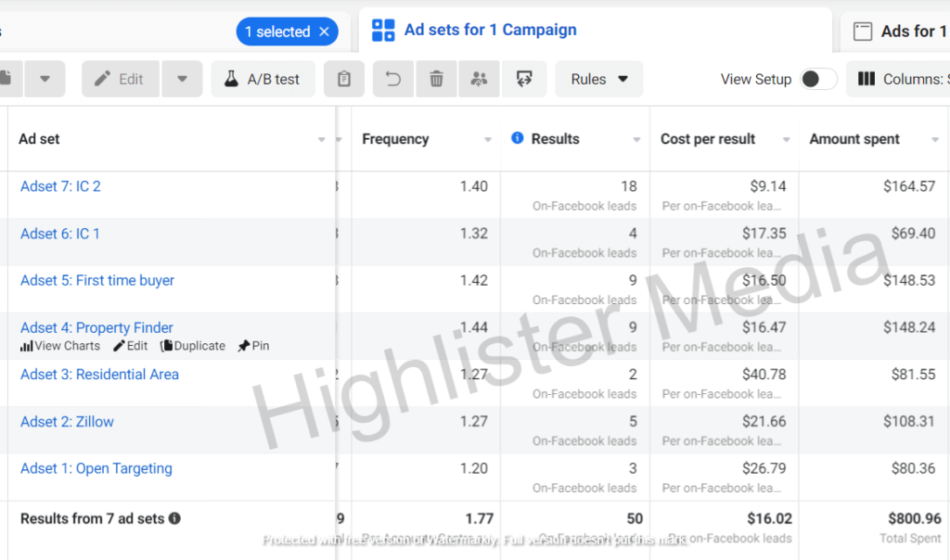950x560 pixels.
Task: Sort by the Cost per result header
Action: click(708, 139)
